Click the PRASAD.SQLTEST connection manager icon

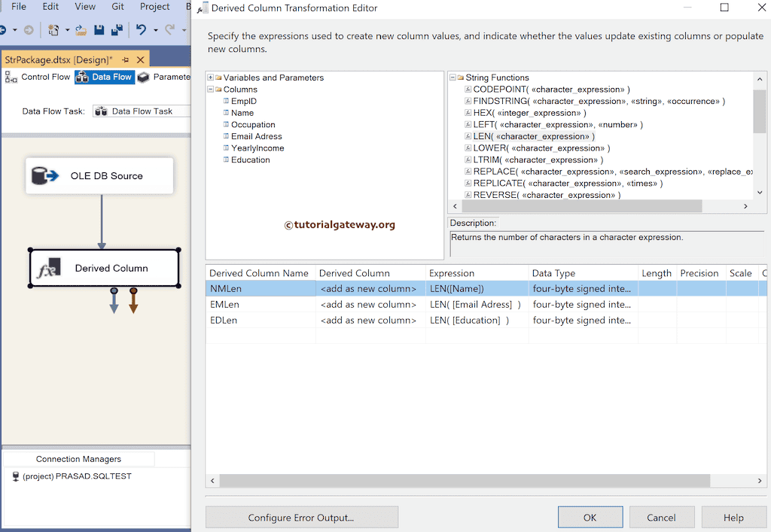click(x=15, y=476)
